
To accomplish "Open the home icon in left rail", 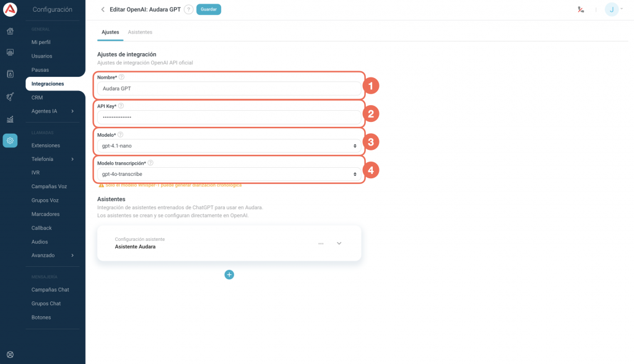I will pos(10,31).
